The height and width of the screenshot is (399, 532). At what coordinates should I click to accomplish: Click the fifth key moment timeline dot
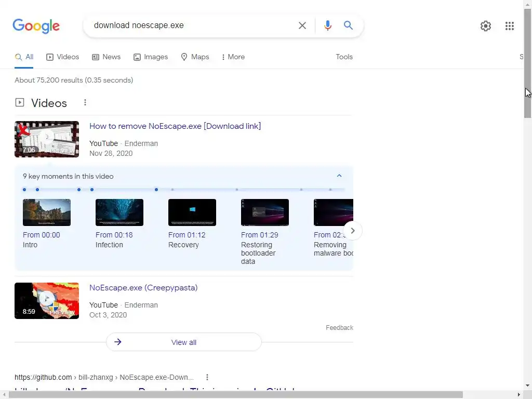point(156,190)
